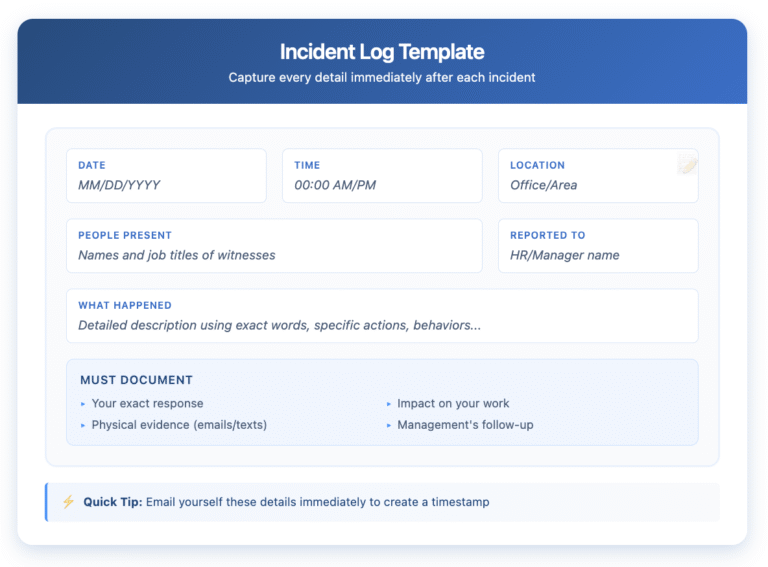Click the subtitle 'Capture every detail immediately'
Viewport: 768px width, 567px height.
click(382, 78)
